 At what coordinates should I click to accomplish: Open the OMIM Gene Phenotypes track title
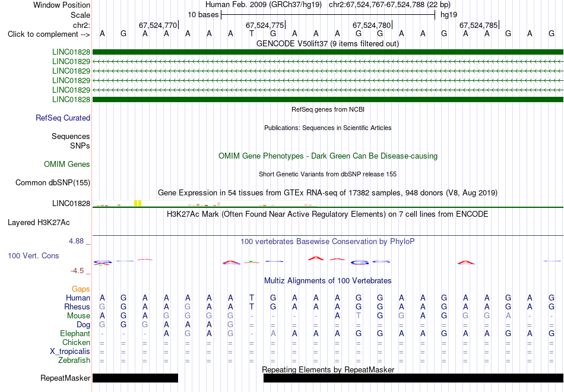(328, 156)
